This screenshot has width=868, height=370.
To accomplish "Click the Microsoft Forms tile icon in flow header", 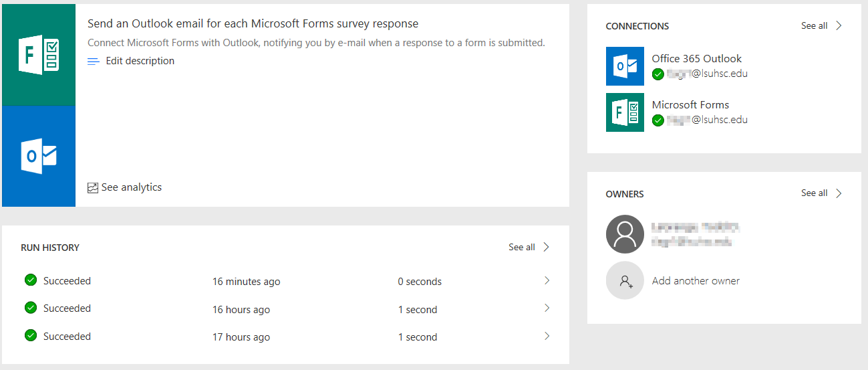I will pyautogui.click(x=39, y=55).
